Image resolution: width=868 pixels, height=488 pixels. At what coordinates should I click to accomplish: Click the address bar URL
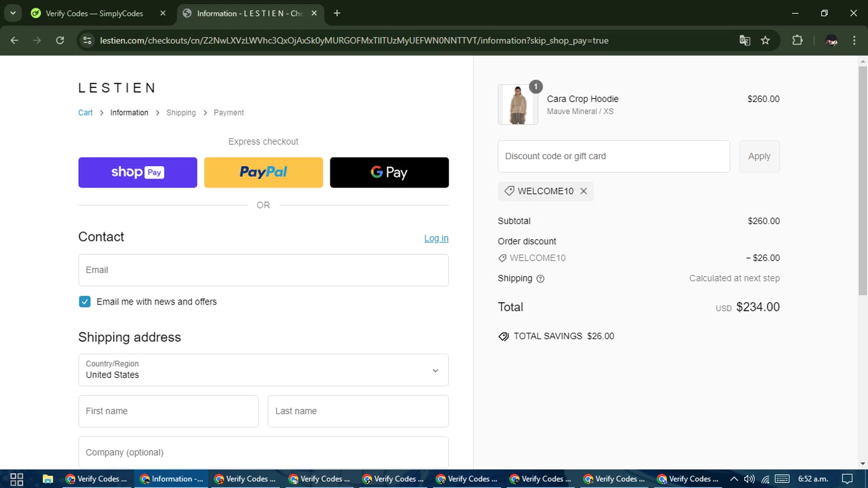click(x=354, y=41)
